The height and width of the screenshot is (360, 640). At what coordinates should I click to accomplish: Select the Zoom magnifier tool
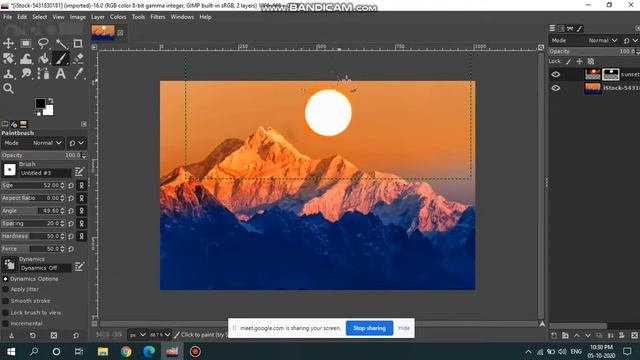pos(8,89)
